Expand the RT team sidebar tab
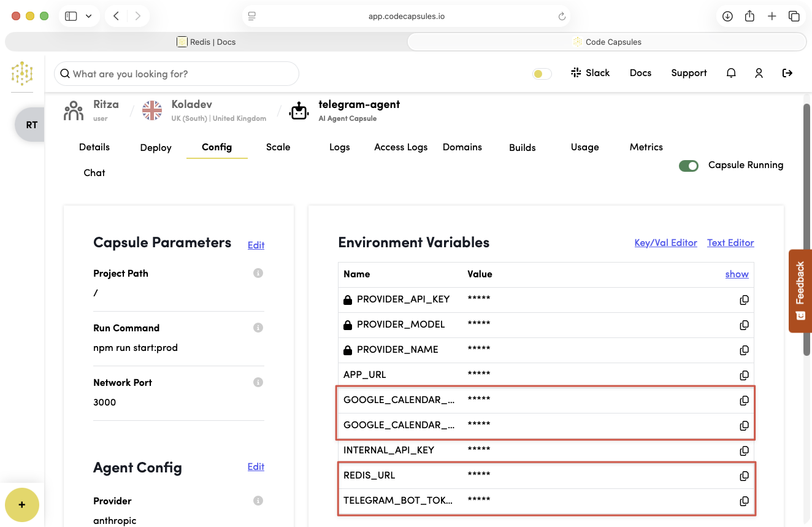Screen dimensions: 812x527 31,125
